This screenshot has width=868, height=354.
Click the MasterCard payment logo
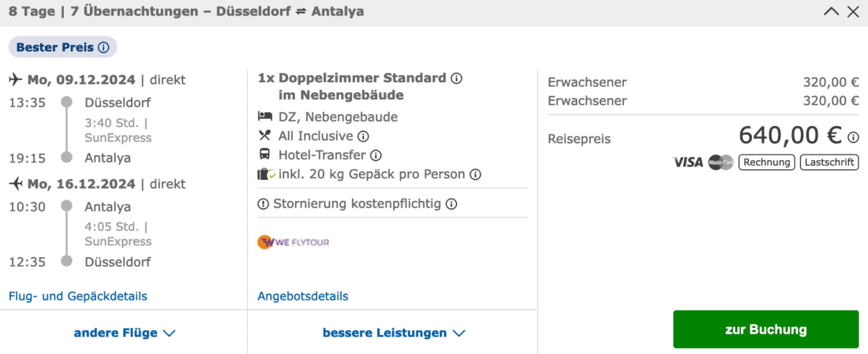720,162
